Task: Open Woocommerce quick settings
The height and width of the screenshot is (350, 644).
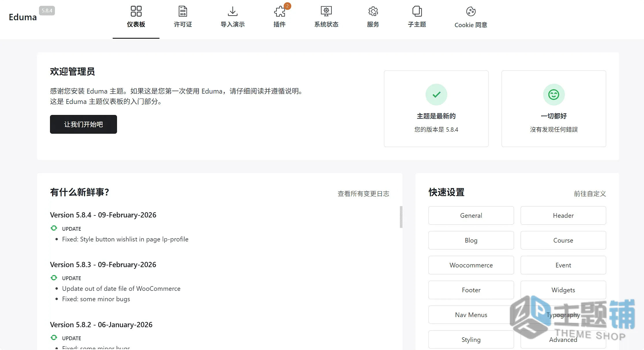Action: point(471,265)
